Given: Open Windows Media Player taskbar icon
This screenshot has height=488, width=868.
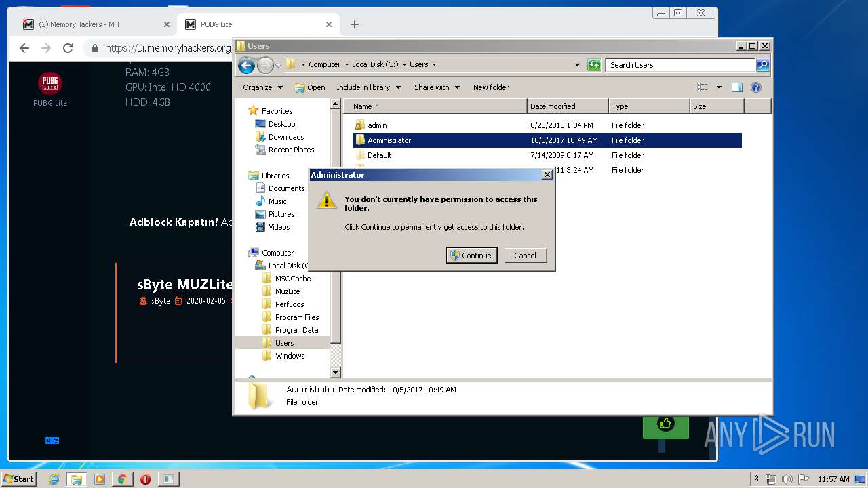Looking at the screenshot, I should (x=100, y=479).
